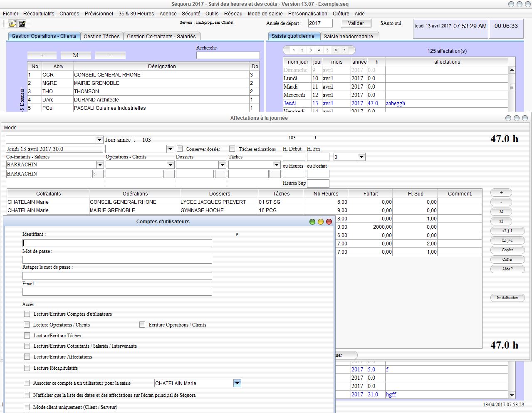Click the save disk toolbar icon

22,24
